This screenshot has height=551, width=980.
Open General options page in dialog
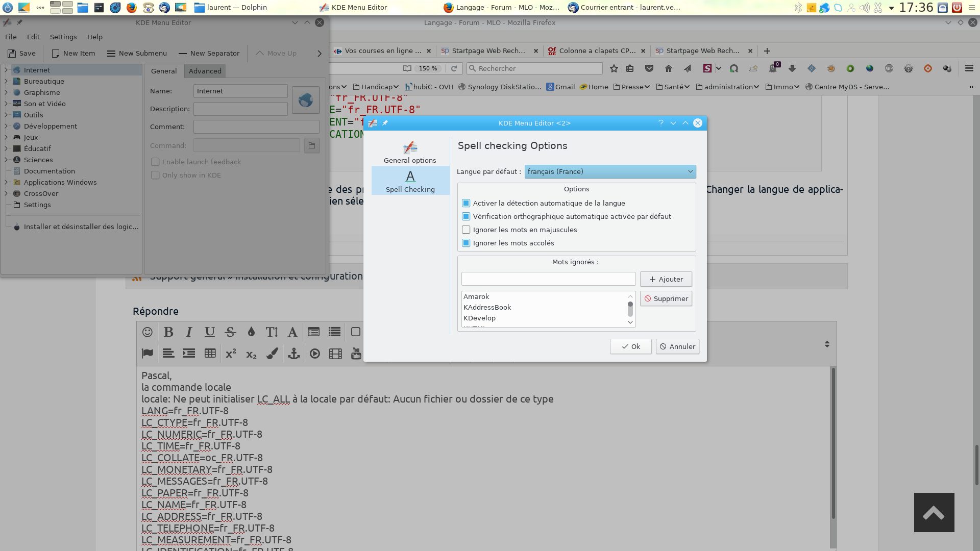[410, 152]
